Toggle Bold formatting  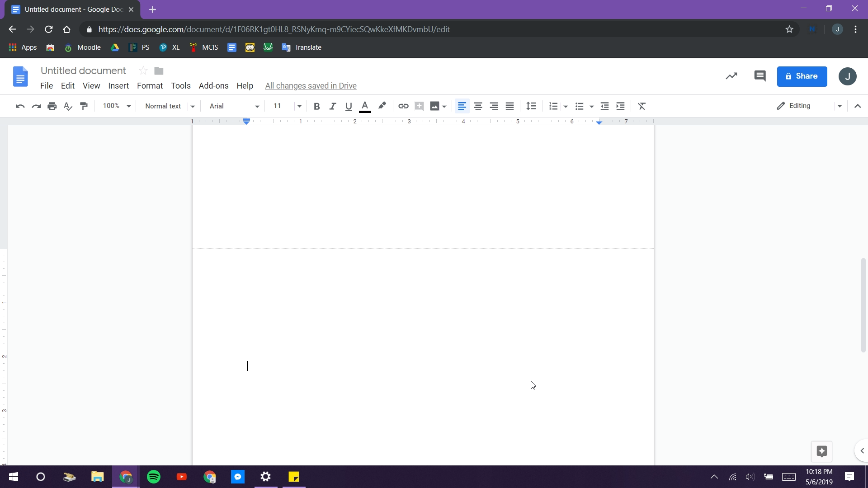[316, 106]
